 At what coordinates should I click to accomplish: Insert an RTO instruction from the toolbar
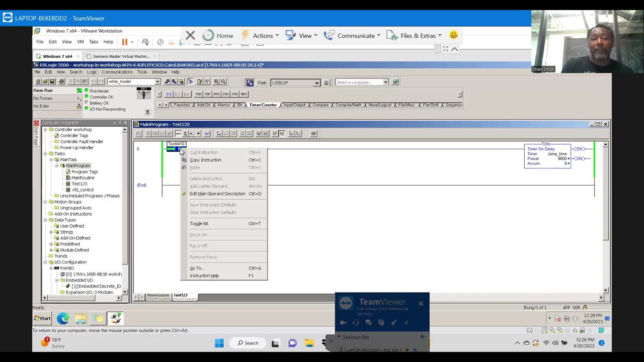click(216, 94)
